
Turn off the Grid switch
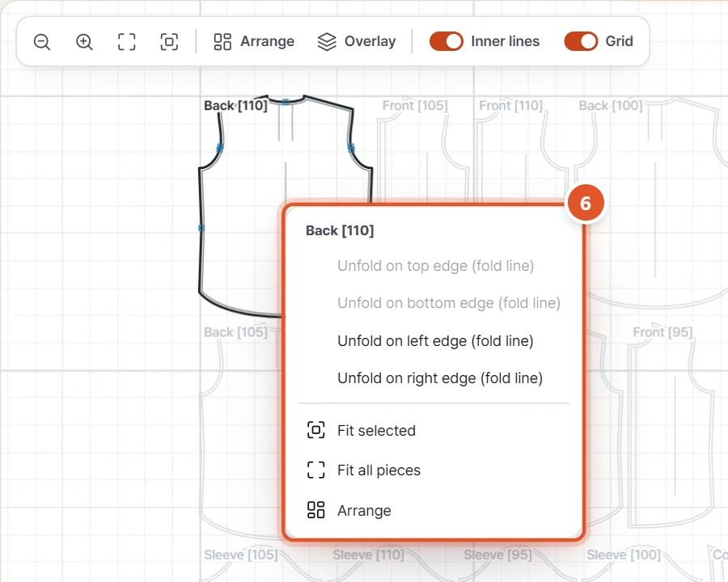click(x=581, y=41)
